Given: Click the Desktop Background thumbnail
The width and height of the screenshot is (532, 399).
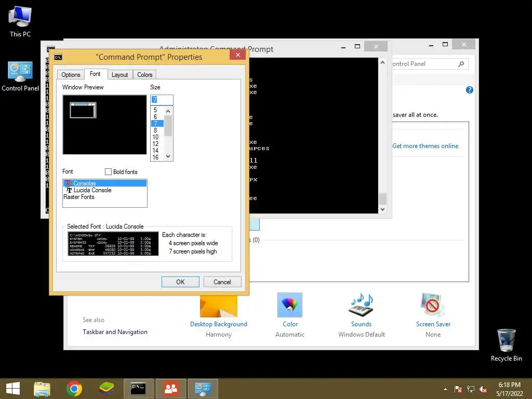Looking at the screenshot, I should click(x=219, y=306).
